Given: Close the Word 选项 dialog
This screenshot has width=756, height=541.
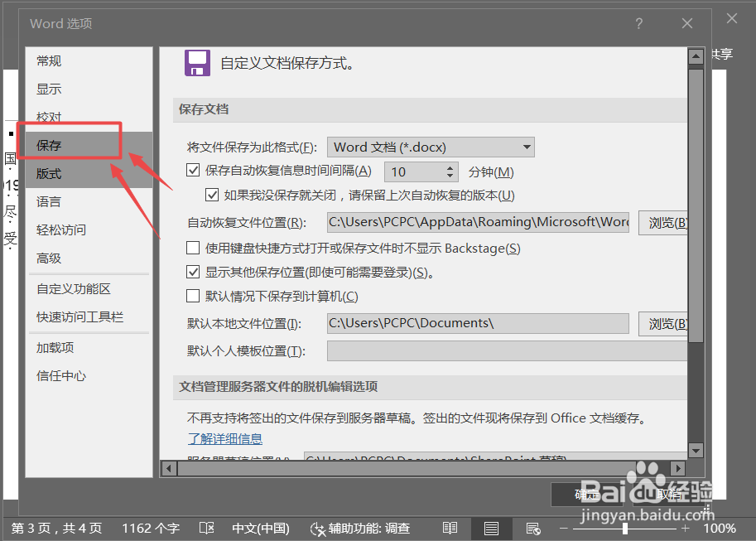Looking at the screenshot, I should click(x=687, y=23).
